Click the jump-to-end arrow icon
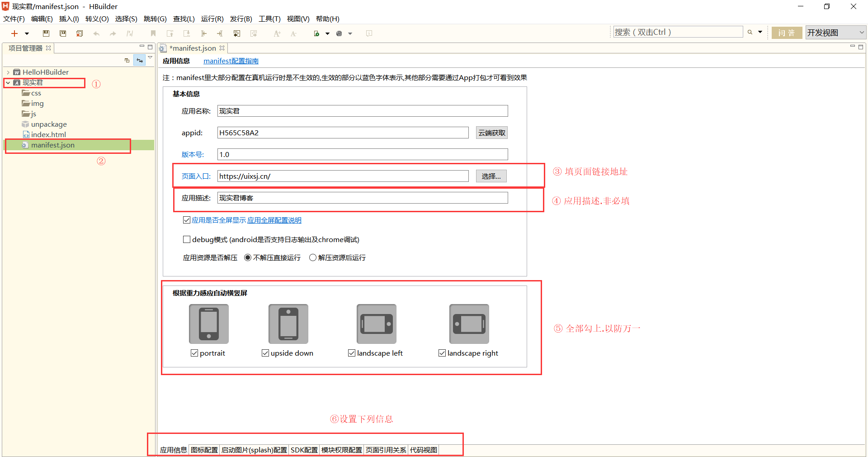Screen dimensions: 868x457 220,33
